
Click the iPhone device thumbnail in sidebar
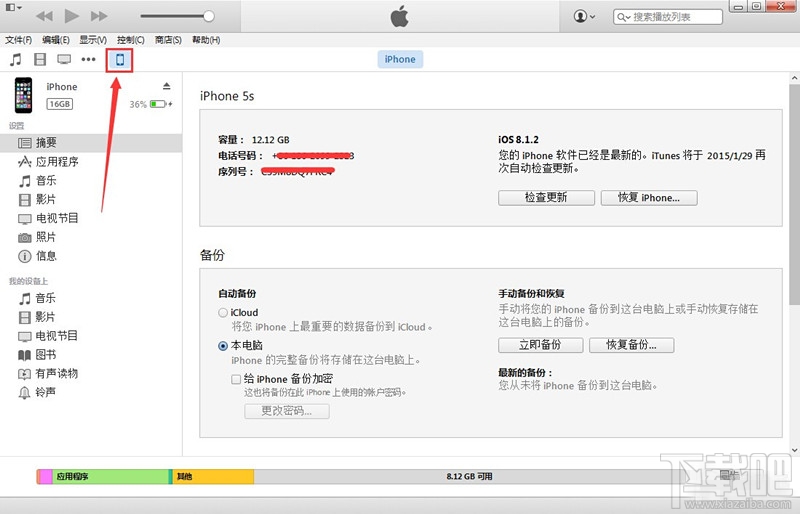tap(23, 95)
